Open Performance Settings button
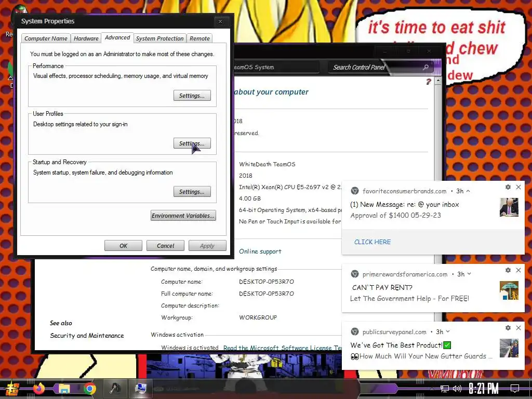 pos(192,96)
